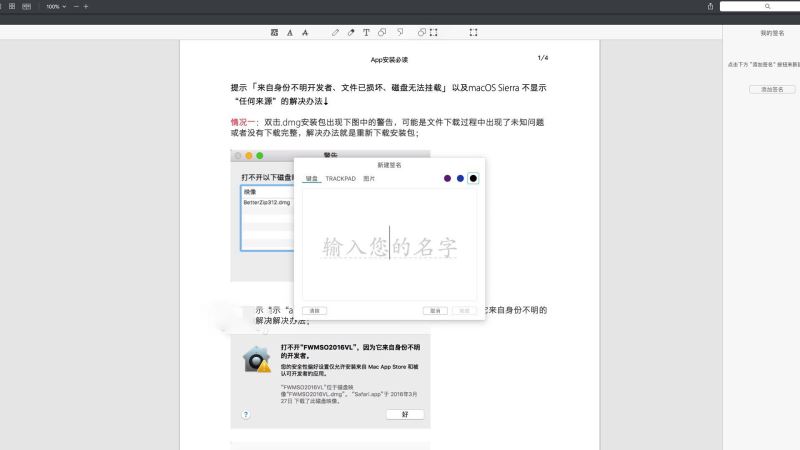This screenshot has height=450, width=800.
Task: Switch to two-page view
Action: [x=27, y=6]
